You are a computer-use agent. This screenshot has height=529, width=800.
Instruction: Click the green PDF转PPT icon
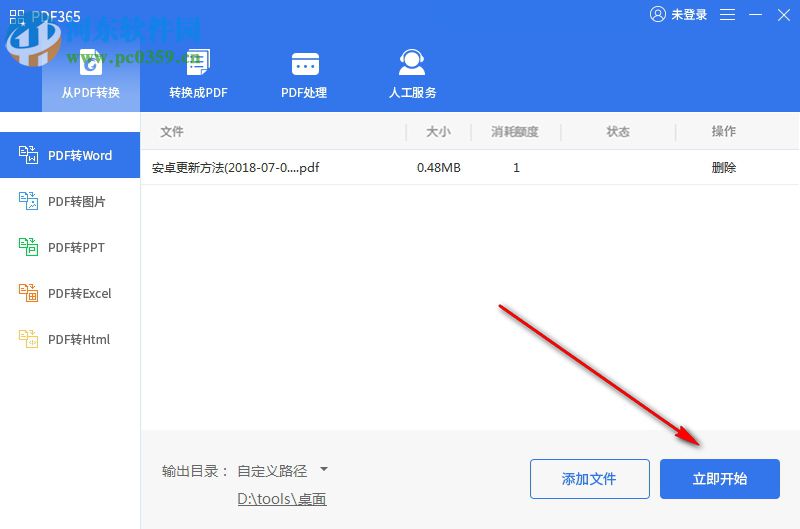(x=28, y=247)
